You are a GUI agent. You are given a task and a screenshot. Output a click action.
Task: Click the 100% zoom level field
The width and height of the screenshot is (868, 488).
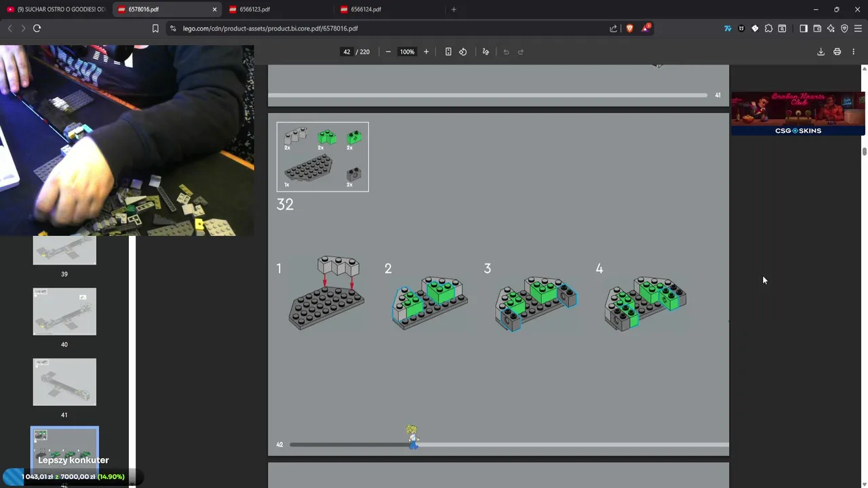click(407, 52)
